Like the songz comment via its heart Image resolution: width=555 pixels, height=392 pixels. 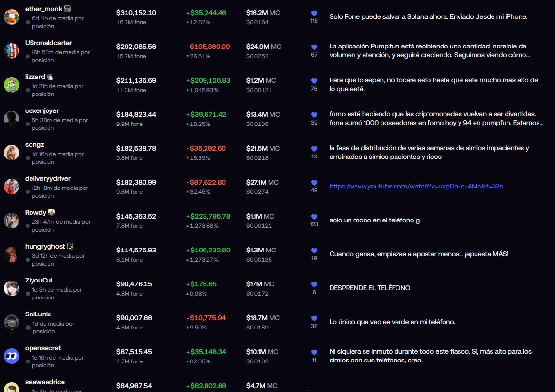pyautogui.click(x=314, y=149)
